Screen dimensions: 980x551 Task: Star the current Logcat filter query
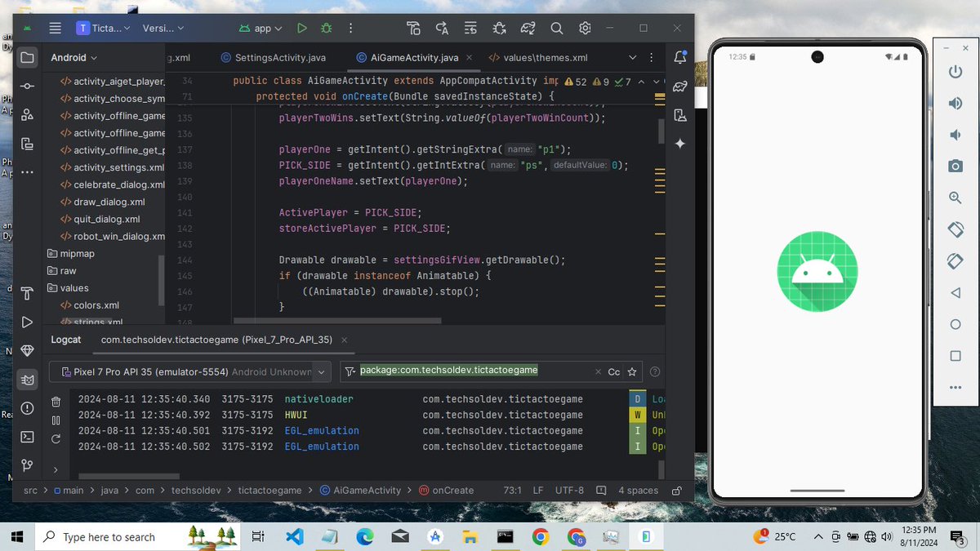[x=632, y=371]
